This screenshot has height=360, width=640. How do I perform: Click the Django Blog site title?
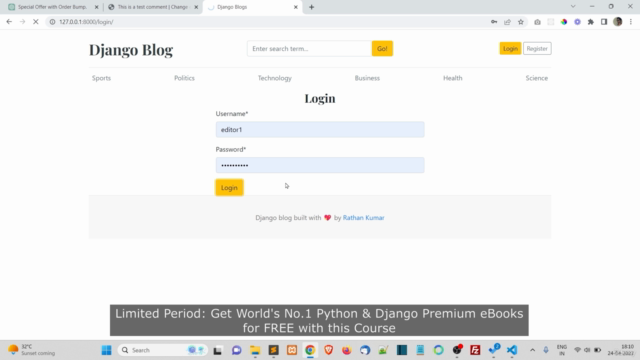131,50
